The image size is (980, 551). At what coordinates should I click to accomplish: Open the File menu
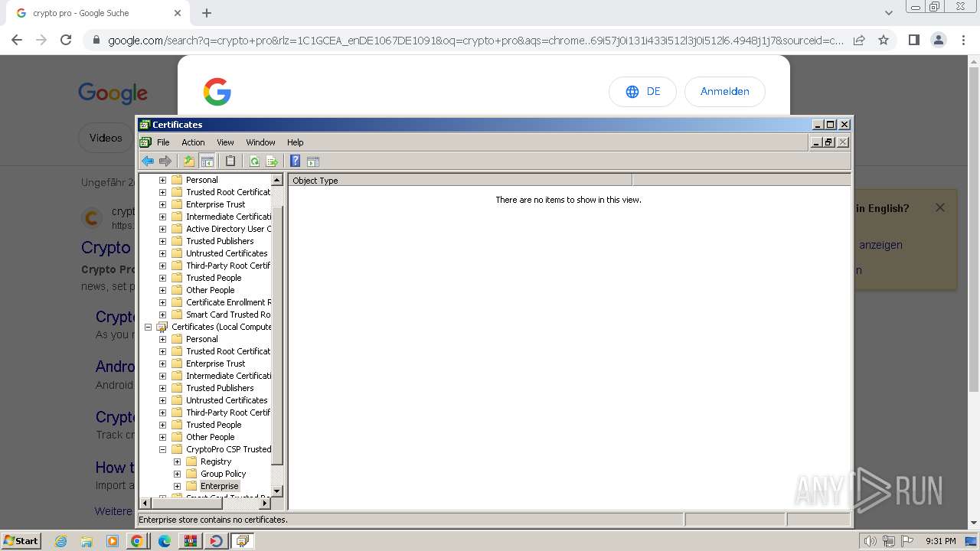click(163, 142)
